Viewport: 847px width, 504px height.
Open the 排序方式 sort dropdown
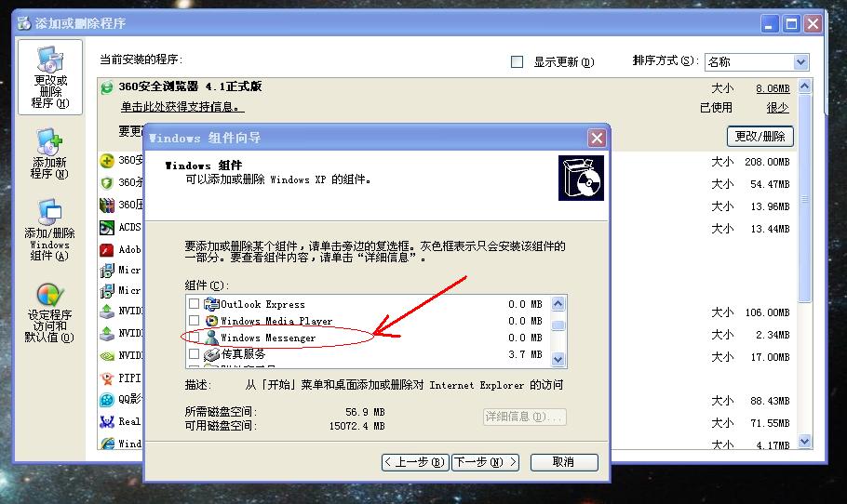[800, 62]
